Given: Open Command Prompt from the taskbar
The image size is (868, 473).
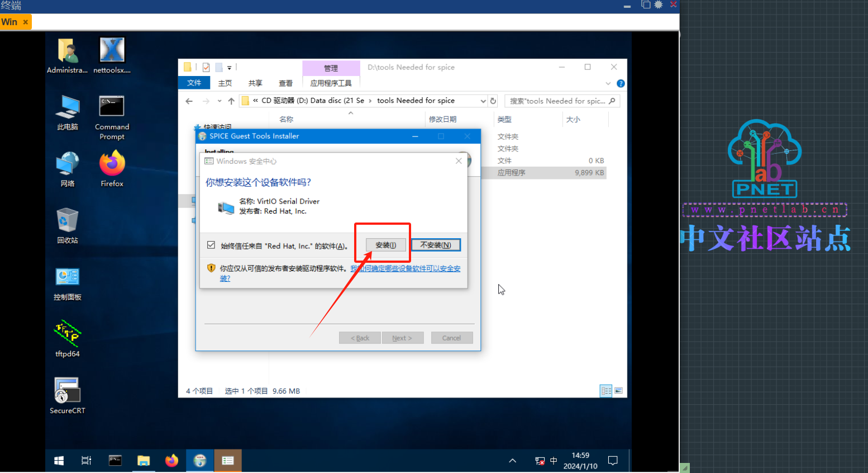Looking at the screenshot, I should pyautogui.click(x=115, y=461).
